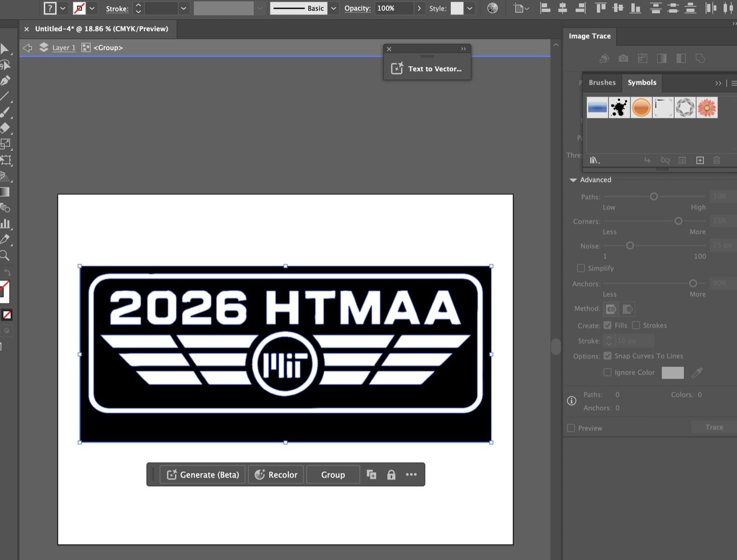This screenshot has width=737, height=560.
Task: Toggle the Fills checkbox
Action: tap(608, 325)
